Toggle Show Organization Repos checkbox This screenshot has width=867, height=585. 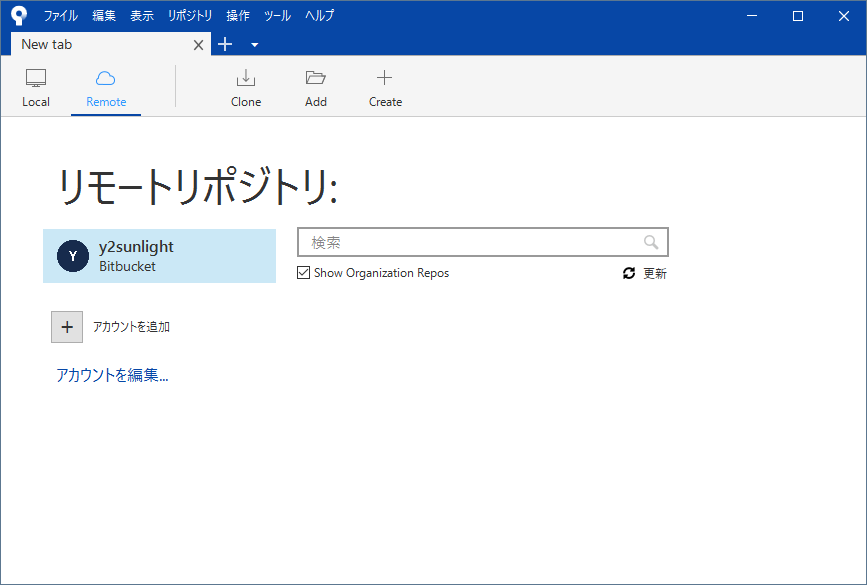[304, 273]
